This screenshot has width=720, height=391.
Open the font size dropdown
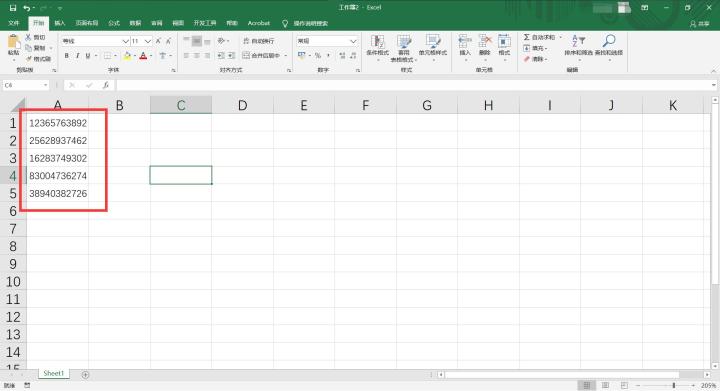[148, 41]
